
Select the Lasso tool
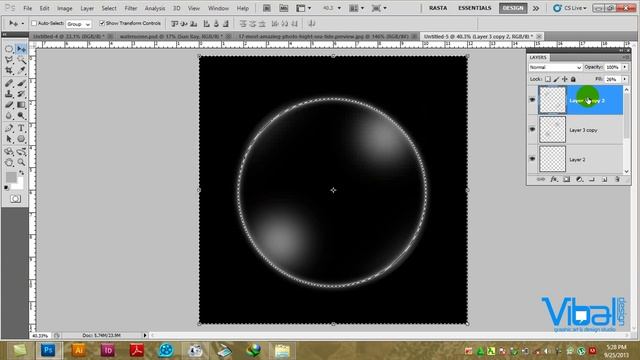coord(9,60)
